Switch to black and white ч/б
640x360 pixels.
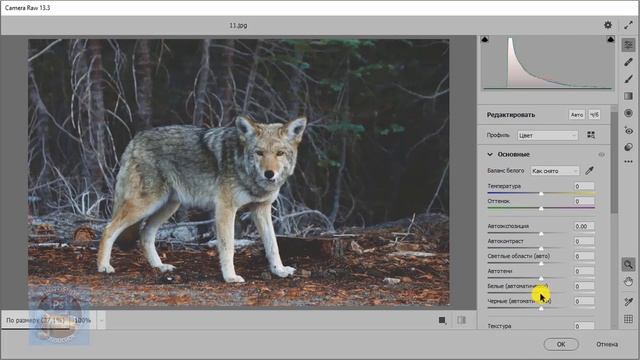(594, 115)
